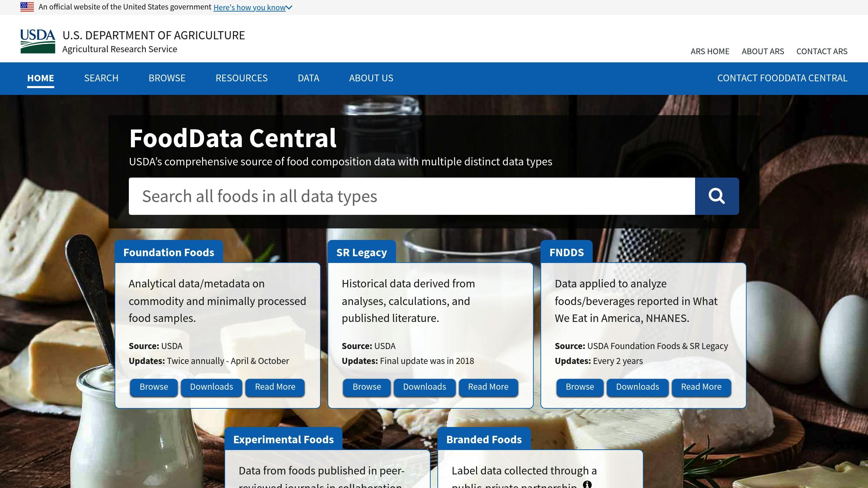Screen dimensions: 868x488
Task: Expand "Here's how you know" banner
Action: tap(253, 7)
